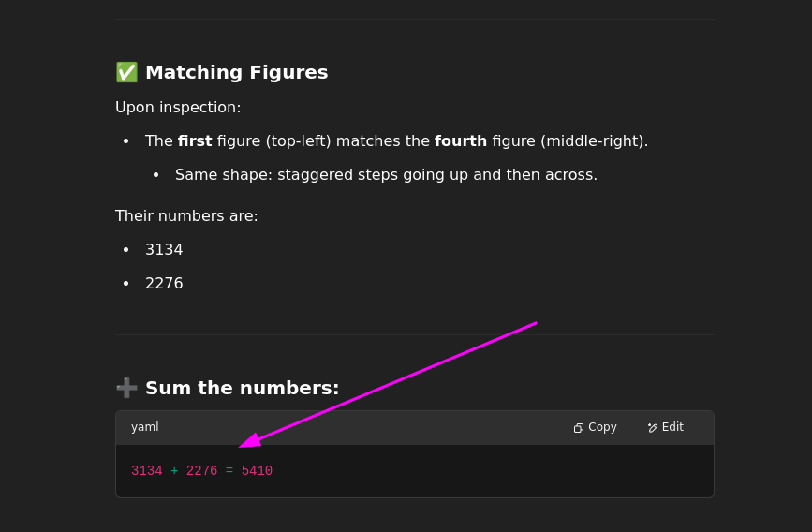The image size is (812, 532).
Task: Click the 3134 bullet list item
Action: coord(164,250)
